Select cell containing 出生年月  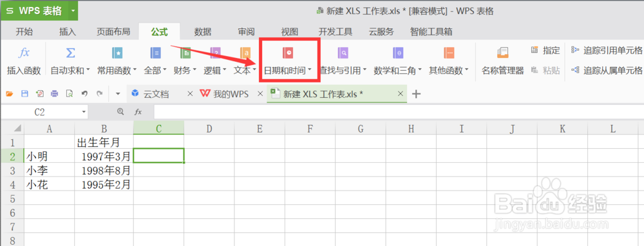point(104,142)
